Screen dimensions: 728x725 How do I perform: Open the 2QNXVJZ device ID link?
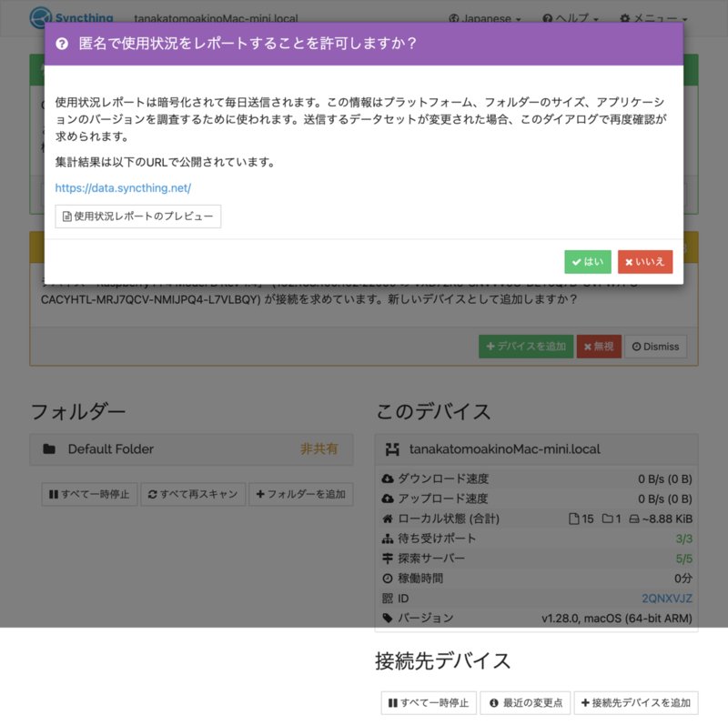click(x=667, y=599)
